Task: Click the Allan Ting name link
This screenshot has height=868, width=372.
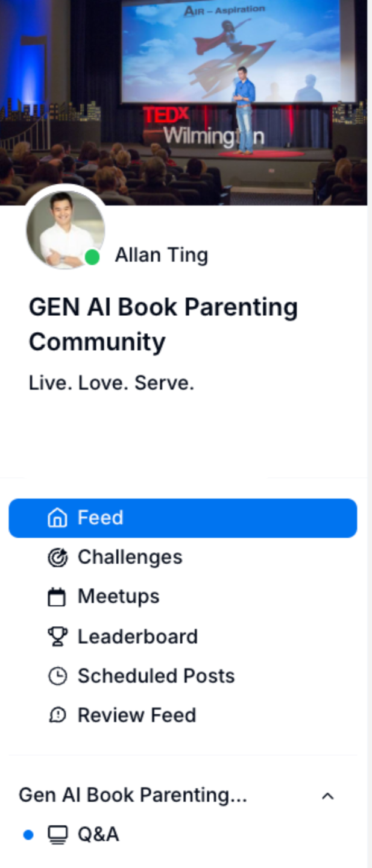Action: (162, 255)
